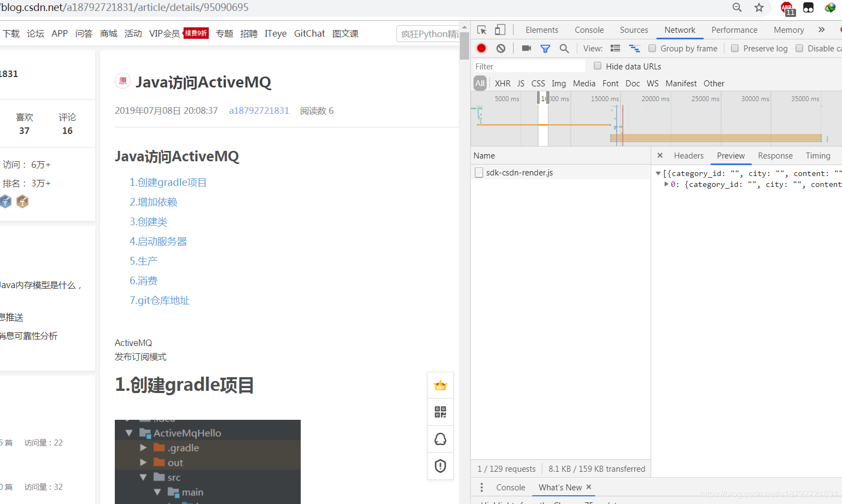Check Hide data URLs

pos(598,66)
